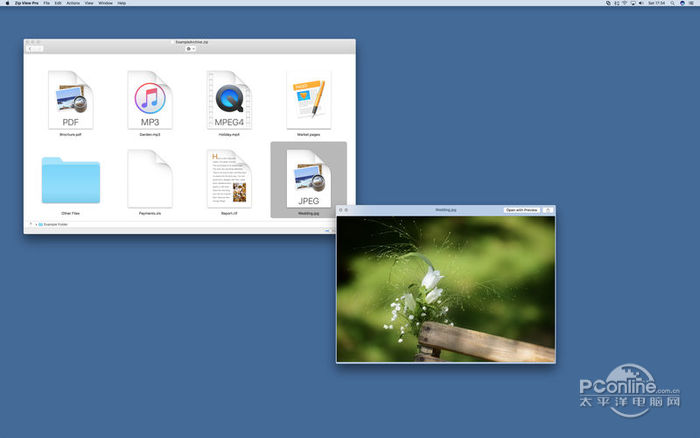Image resolution: width=700 pixels, height=438 pixels.
Task: Click the Garden.mp3 file name label
Action: 150,134
